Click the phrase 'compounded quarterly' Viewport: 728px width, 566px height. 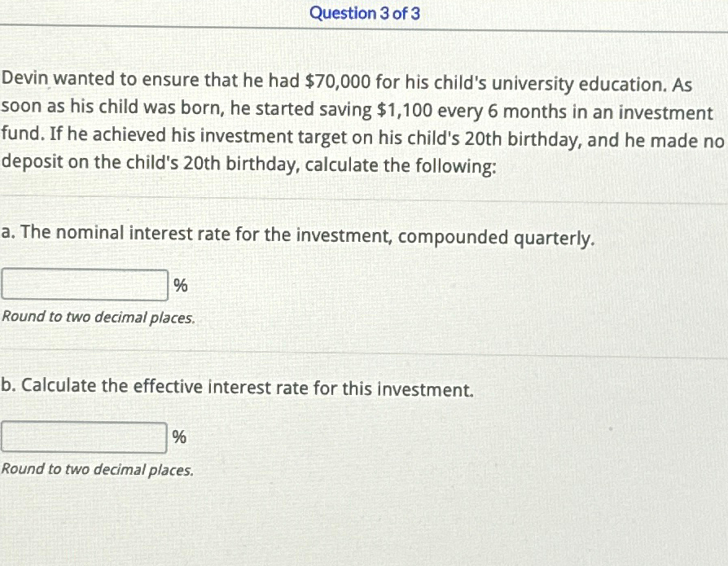click(x=496, y=238)
